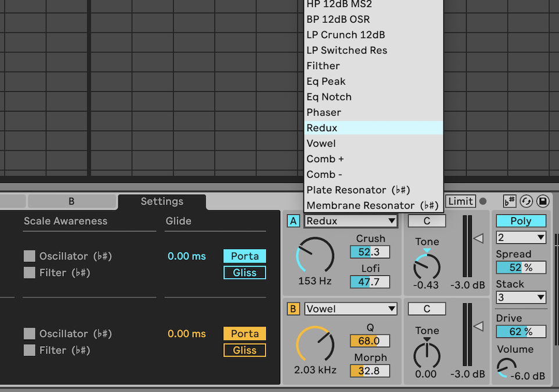Click the C routing button for filter A
Viewport: 559px width, 392px height.
tap(427, 221)
